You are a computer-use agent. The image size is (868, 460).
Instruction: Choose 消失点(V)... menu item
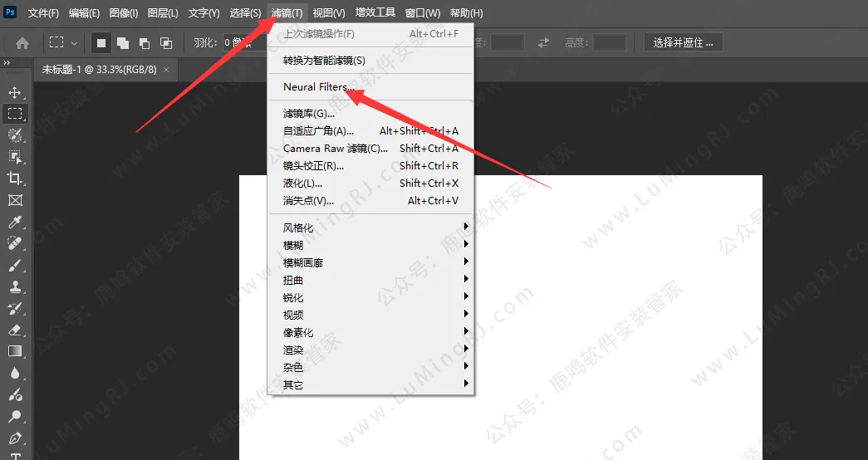coord(370,201)
